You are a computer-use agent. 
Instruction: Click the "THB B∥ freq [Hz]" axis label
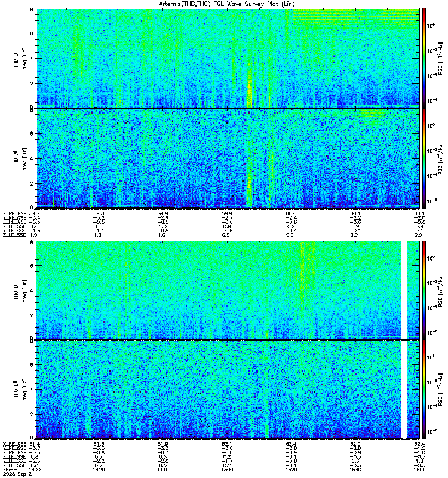[x=20, y=158]
